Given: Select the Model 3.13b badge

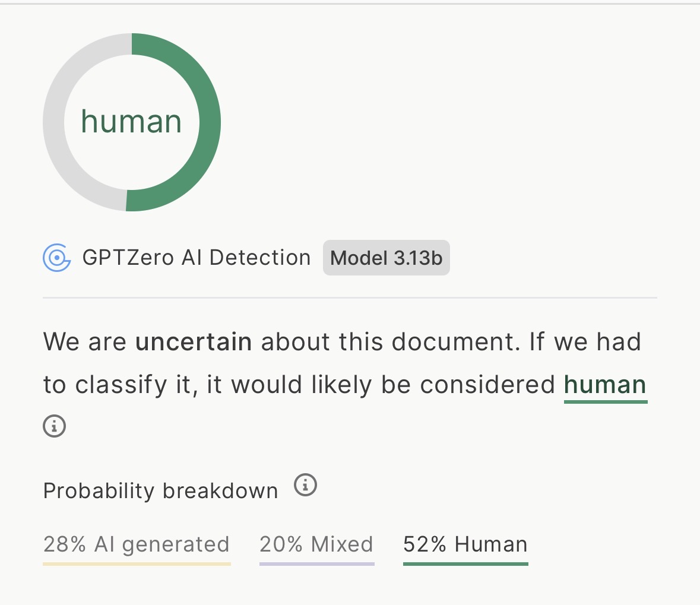Looking at the screenshot, I should tap(386, 258).
